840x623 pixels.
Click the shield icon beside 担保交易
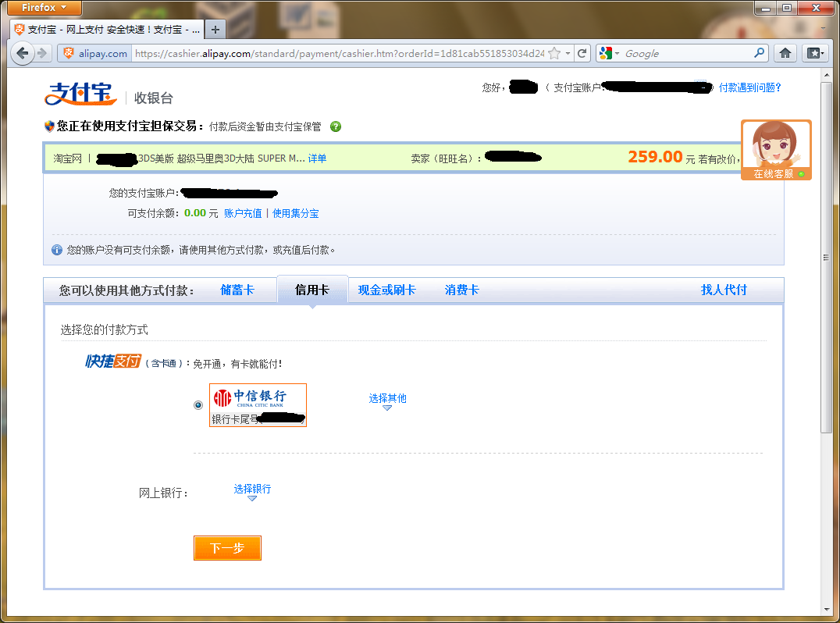(49, 126)
